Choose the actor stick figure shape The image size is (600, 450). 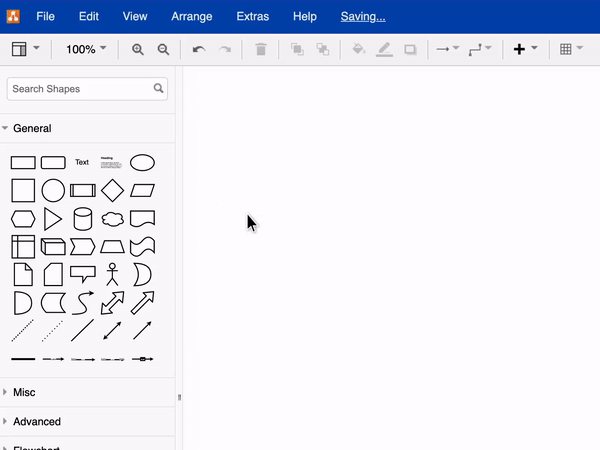[x=112, y=274]
